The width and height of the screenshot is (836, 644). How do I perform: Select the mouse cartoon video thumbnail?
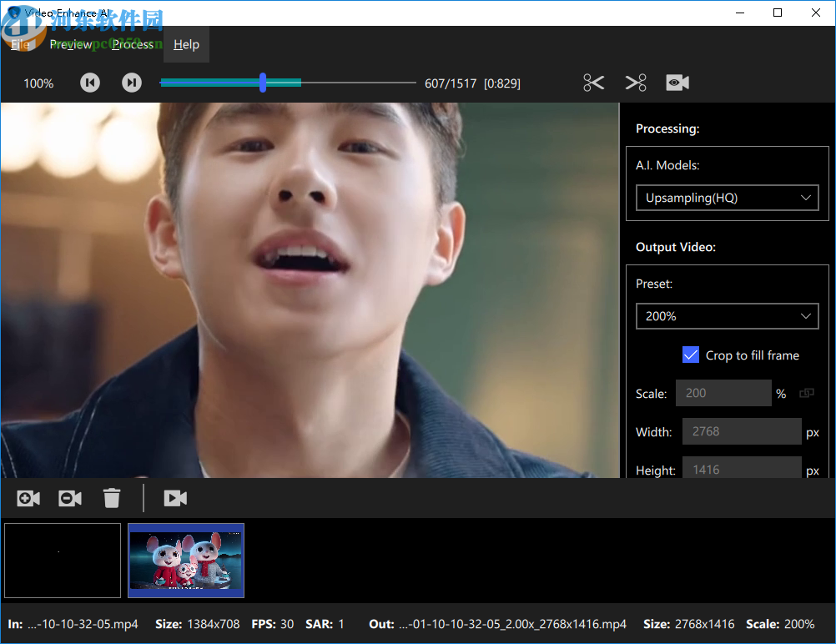click(x=185, y=560)
